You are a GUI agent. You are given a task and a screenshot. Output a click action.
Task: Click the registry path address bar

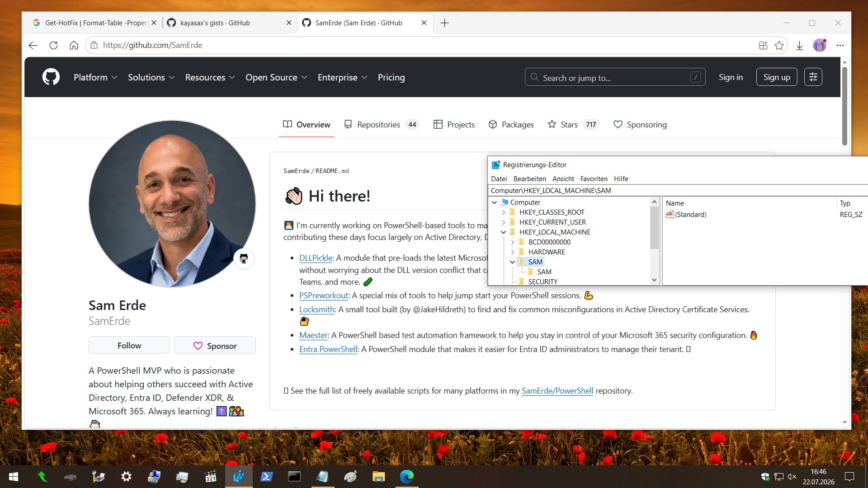coord(678,191)
